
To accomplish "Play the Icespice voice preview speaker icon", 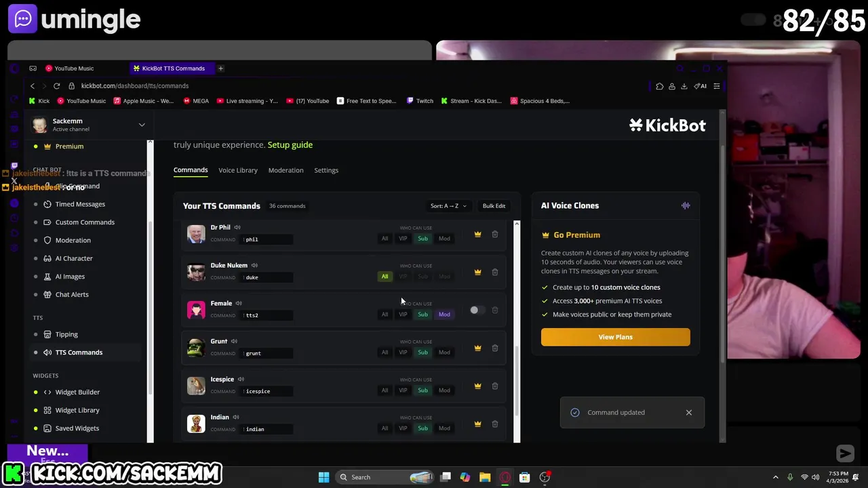I will [241, 380].
